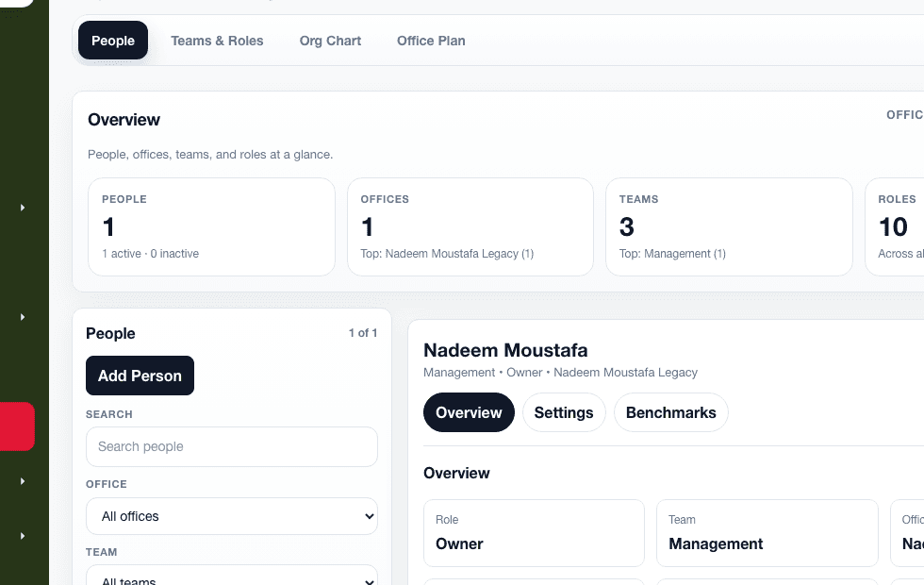Click the Owner role card in the overview
The height and width of the screenshot is (585, 924).
tap(534, 533)
